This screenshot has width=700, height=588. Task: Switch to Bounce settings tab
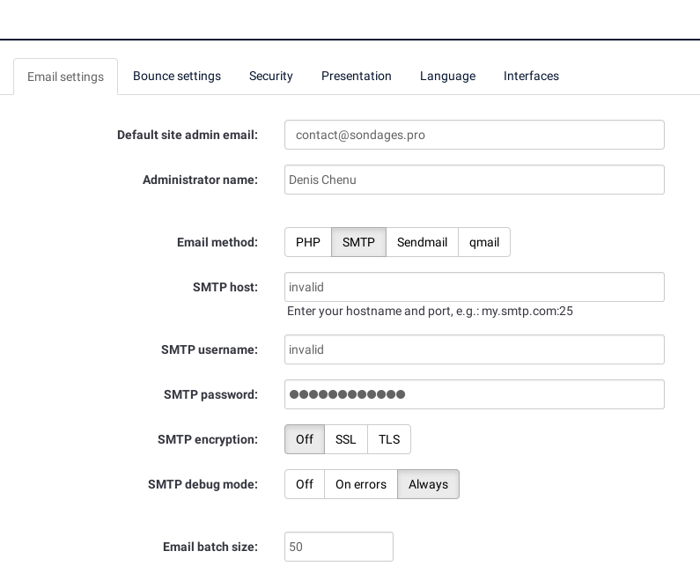(x=177, y=76)
